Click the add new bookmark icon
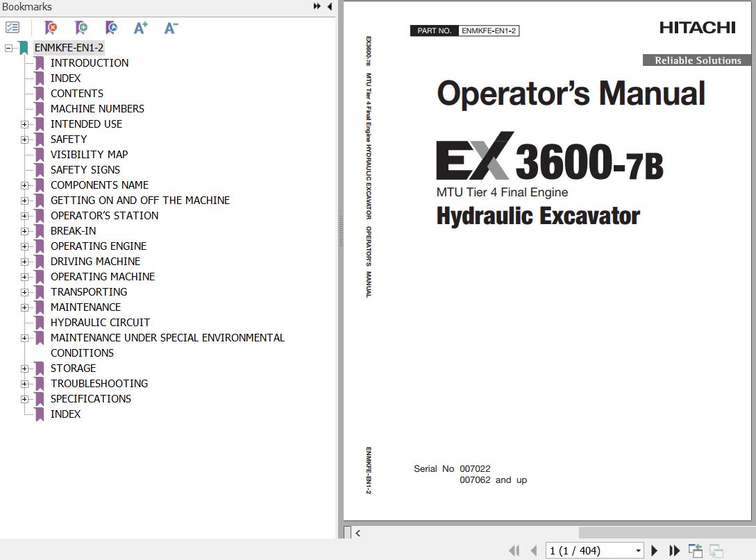This screenshot has width=756, height=560. pos(81,28)
